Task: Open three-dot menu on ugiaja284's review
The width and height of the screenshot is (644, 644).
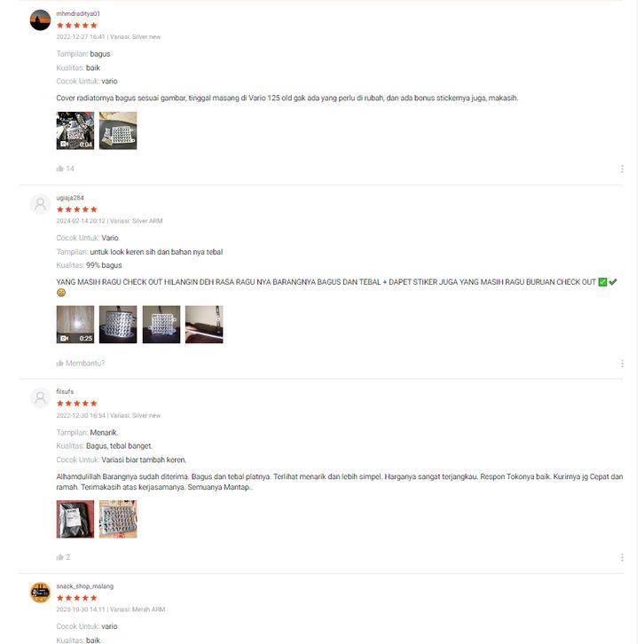Action: pos(622,364)
